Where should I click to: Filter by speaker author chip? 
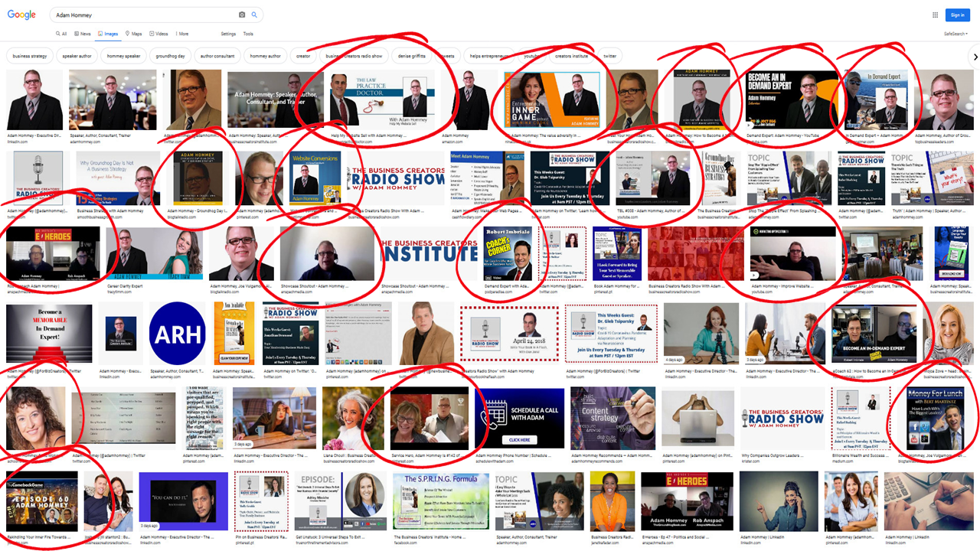[x=77, y=57]
